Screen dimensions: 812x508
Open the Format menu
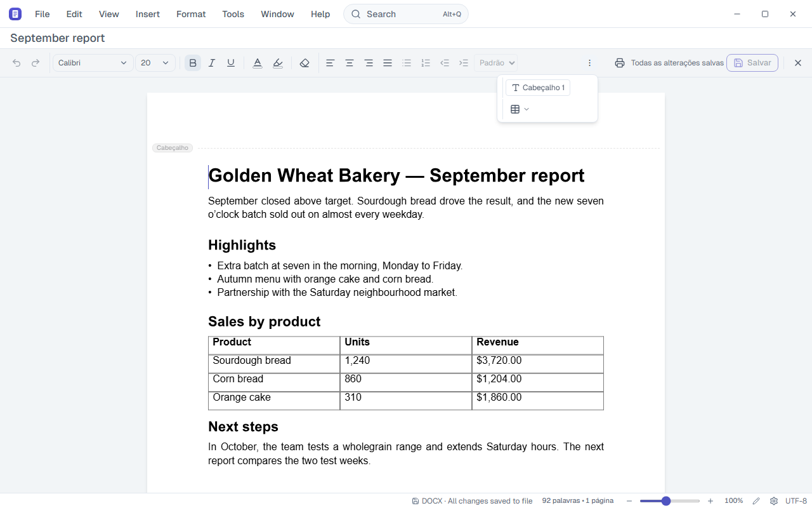pyautogui.click(x=191, y=14)
